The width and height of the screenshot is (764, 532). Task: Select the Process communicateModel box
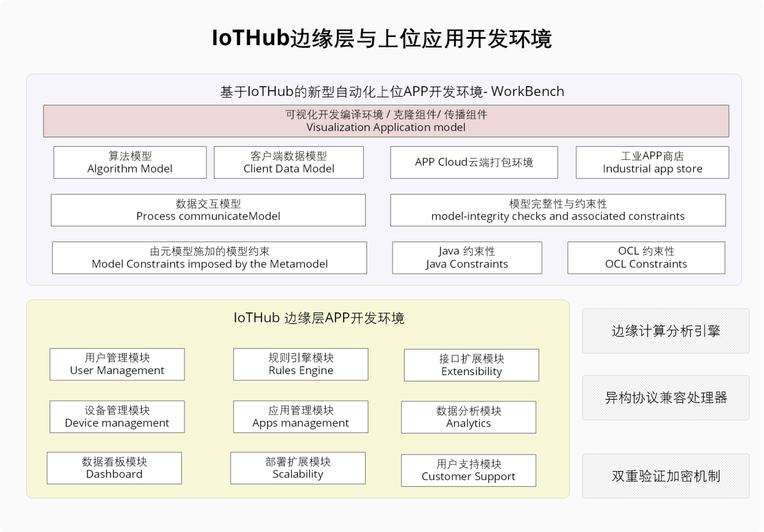click(x=208, y=210)
